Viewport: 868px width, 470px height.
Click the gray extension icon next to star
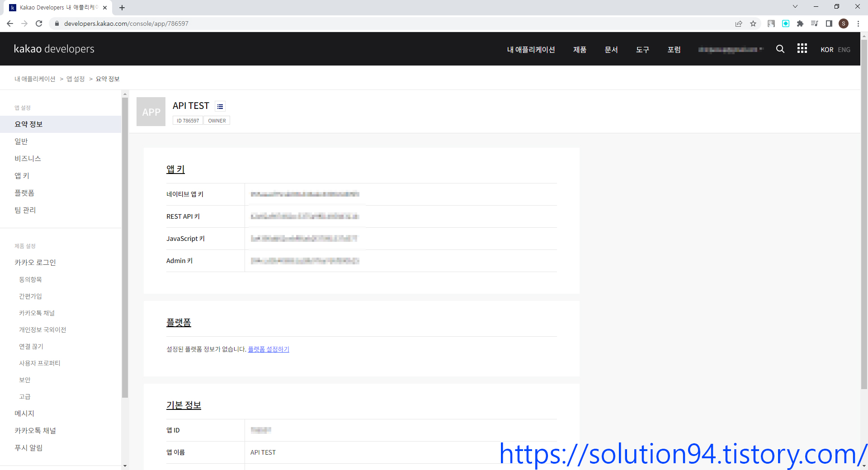click(771, 23)
